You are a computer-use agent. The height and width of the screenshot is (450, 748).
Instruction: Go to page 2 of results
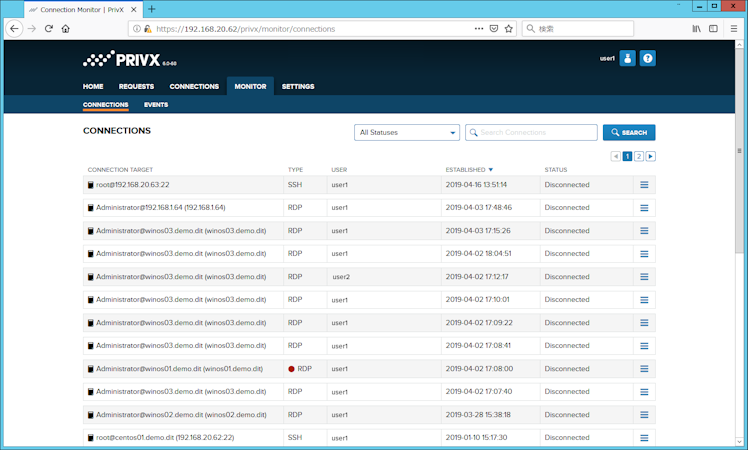[639, 157]
